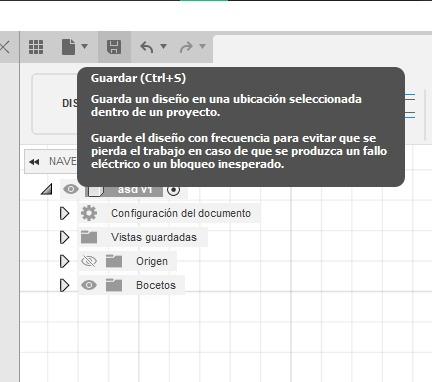Screen dimensions: 432x382
Task: Open the File menu dropdown arrow
Action: [x=85, y=46]
